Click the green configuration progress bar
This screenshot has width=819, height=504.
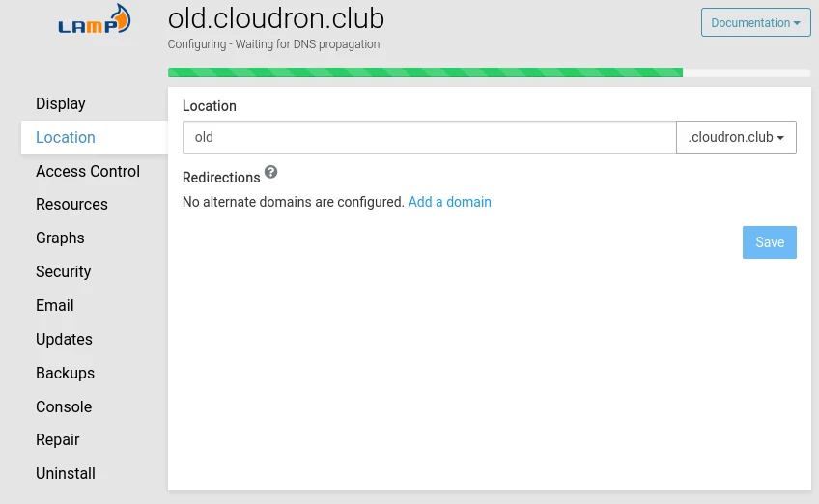[x=425, y=72]
